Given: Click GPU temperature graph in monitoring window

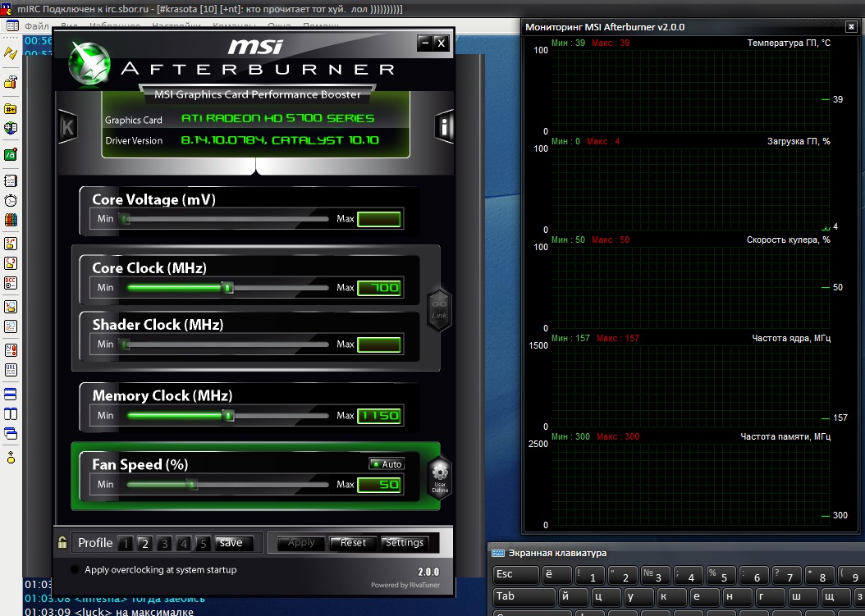Looking at the screenshot, I should [x=690, y=90].
